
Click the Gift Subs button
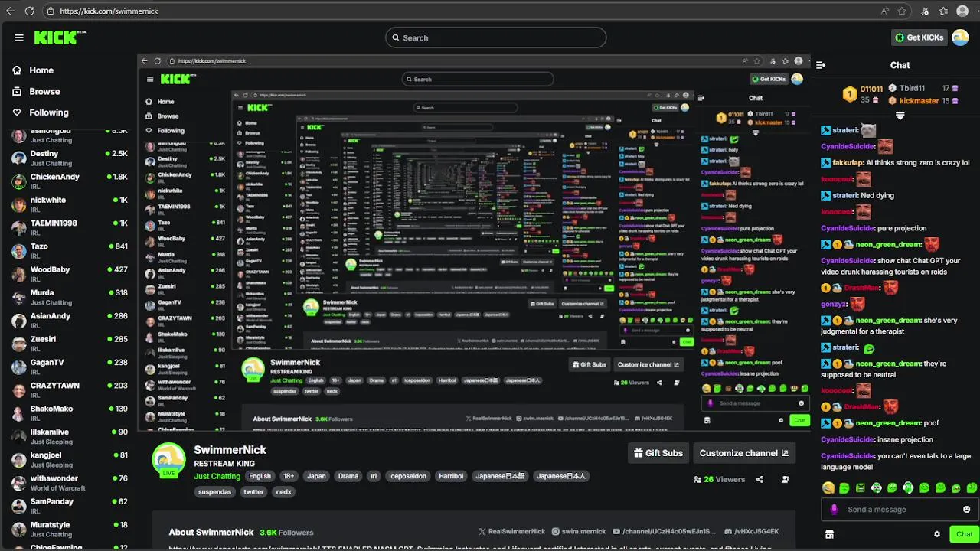click(658, 453)
